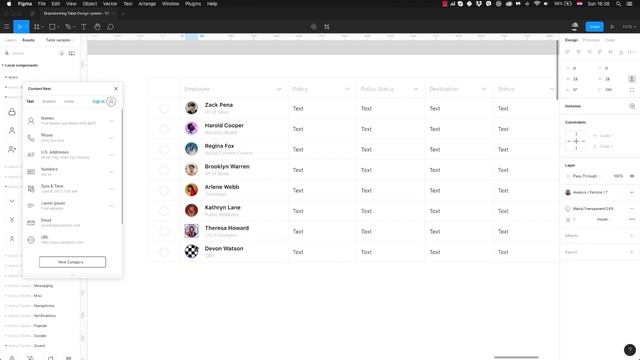Click the reset instance icon in toolbar center
Image resolution: width=640 pixels, height=360 pixels.
pos(313,27)
